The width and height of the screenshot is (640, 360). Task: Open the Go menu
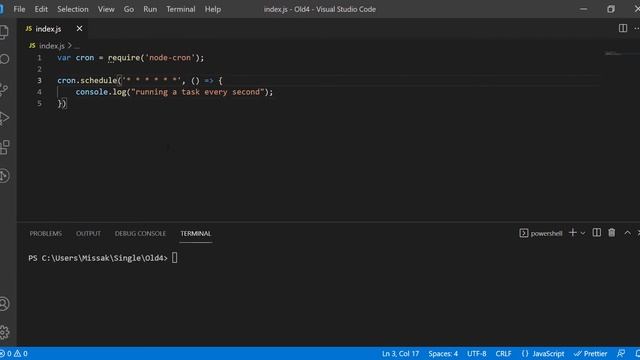click(129, 9)
